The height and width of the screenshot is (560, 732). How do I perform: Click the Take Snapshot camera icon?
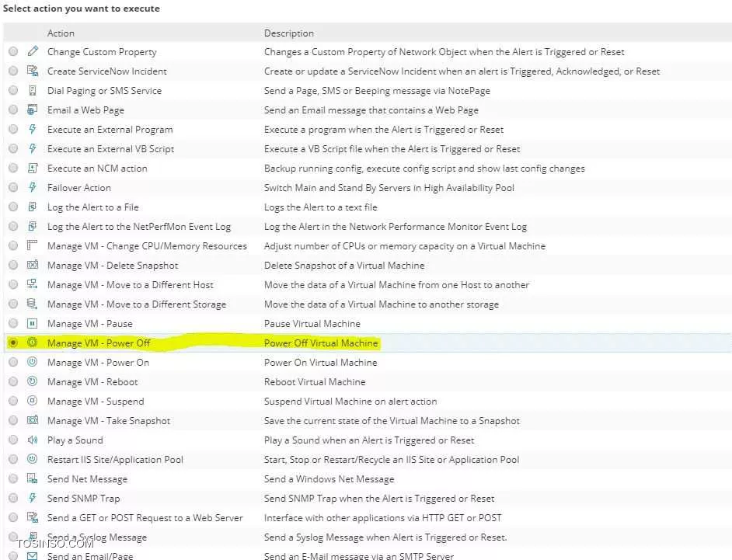(x=32, y=420)
